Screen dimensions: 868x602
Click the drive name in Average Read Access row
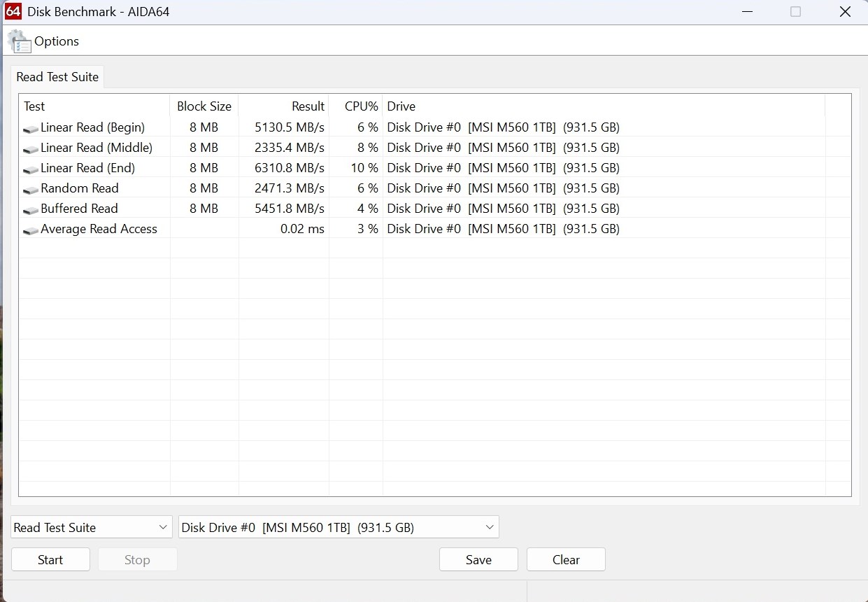tap(503, 229)
